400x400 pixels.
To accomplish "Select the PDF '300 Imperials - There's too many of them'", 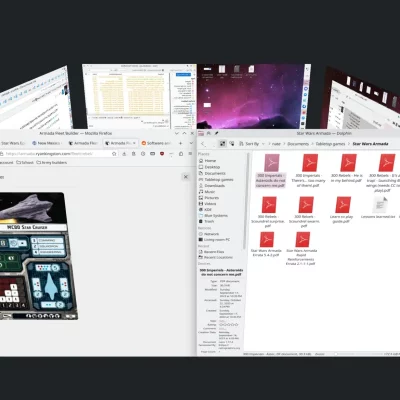I will [309, 171].
